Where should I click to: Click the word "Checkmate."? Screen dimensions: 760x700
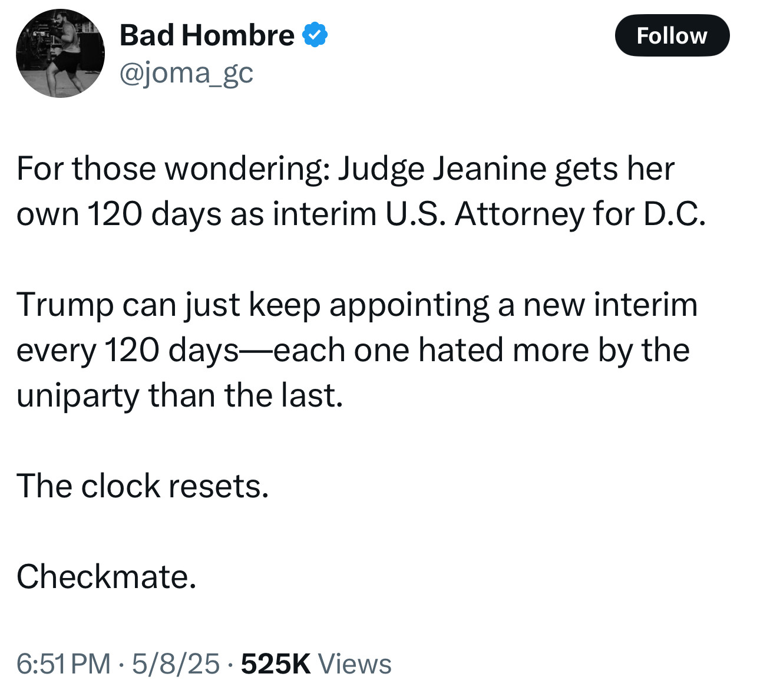[106, 576]
